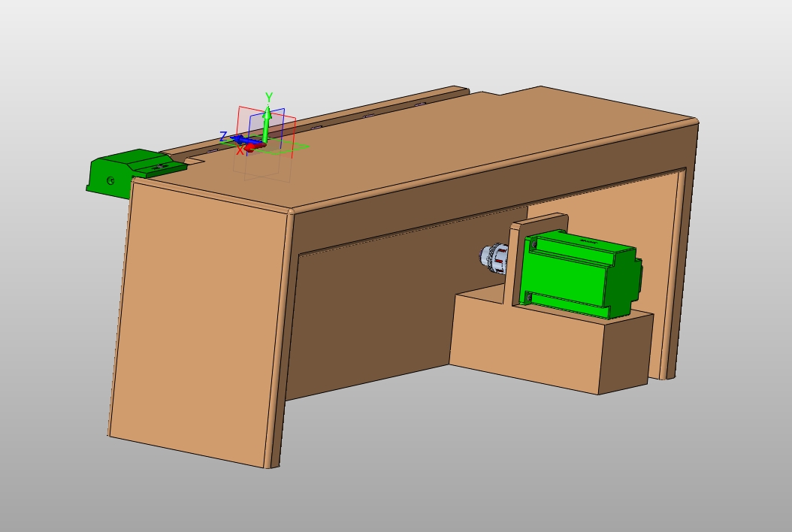
Task: Click the block supporting the motor
Action: (x=526, y=346)
